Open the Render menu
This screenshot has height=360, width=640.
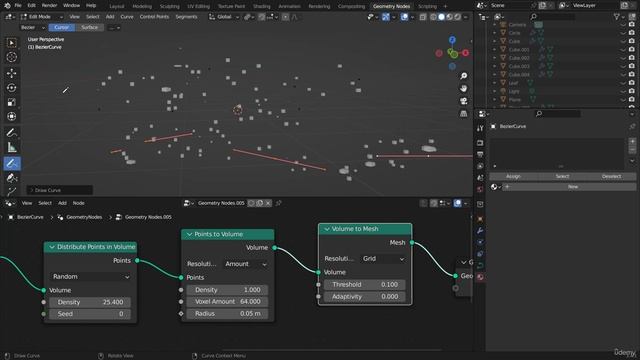(49, 6)
